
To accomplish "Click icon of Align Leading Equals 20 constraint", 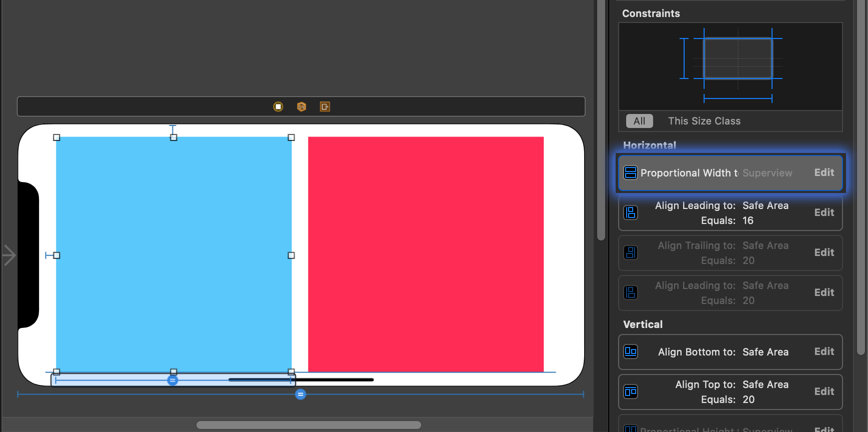I will coord(631,293).
